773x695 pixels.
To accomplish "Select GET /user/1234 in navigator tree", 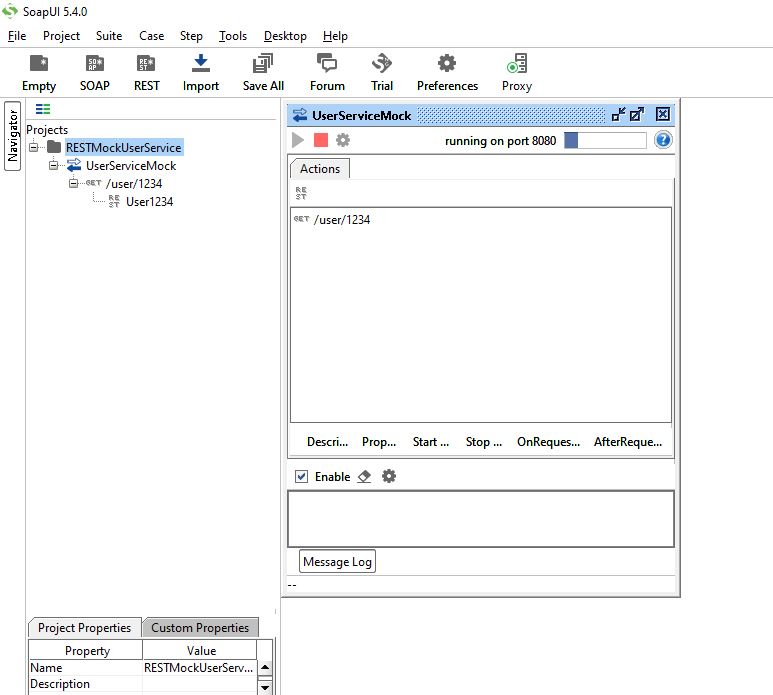I will click(134, 183).
